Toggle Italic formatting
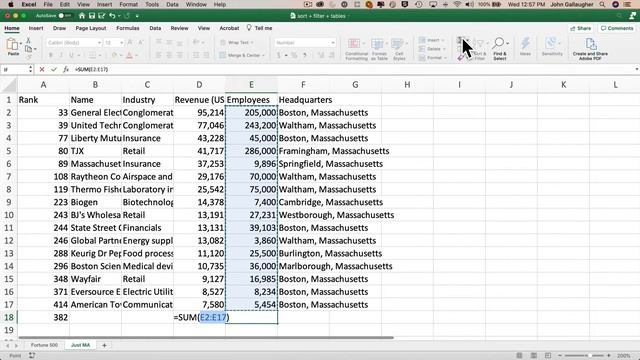Viewport: 640px width, 360px height. [61, 55]
